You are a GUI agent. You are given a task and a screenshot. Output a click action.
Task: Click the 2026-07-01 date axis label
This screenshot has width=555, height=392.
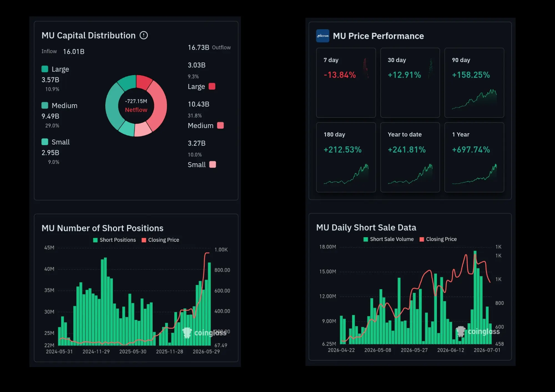(487, 350)
